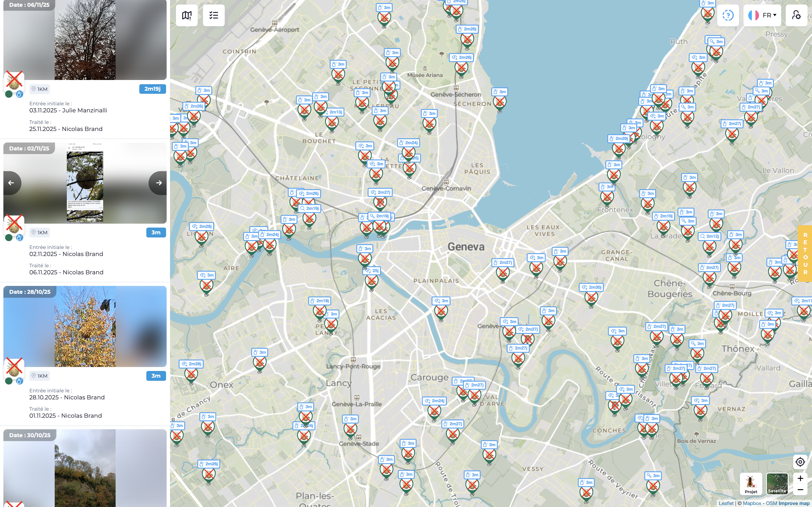
Task: Switch to the Projet map layer
Action: tap(751, 484)
